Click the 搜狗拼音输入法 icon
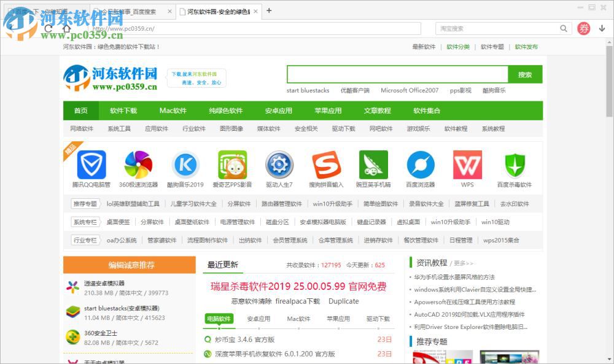Image resolution: width=614 pixels, height=364 pixels. point(326,166)
